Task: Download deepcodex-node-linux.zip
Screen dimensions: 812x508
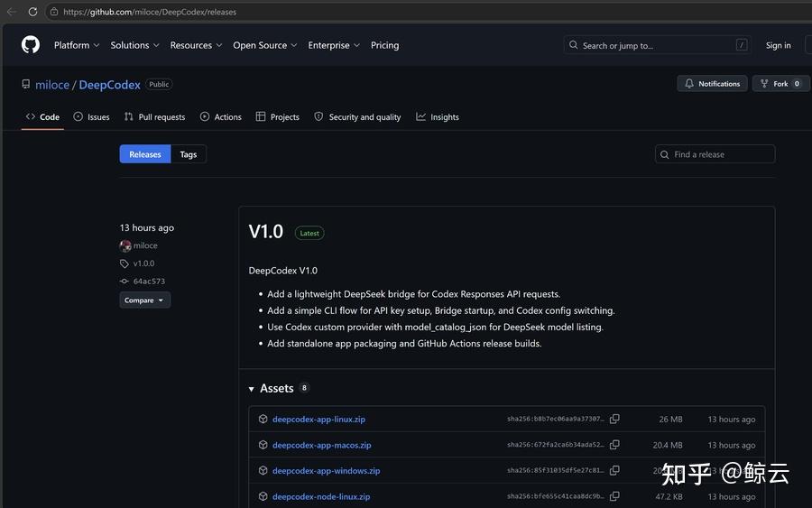Action: tap(321, 496)
